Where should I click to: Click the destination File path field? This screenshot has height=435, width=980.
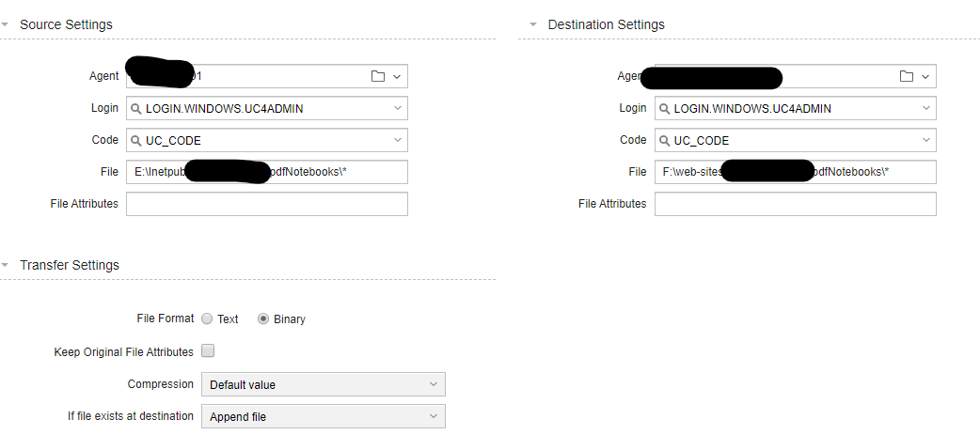tap(795, 172)
